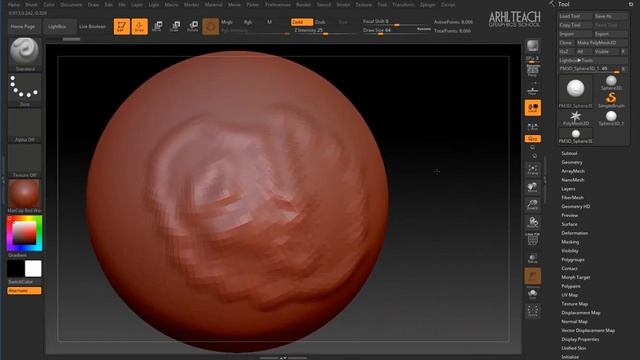Click the BPR render icon
The height and width of the screenshot is (360, 640).
point(533,46)
